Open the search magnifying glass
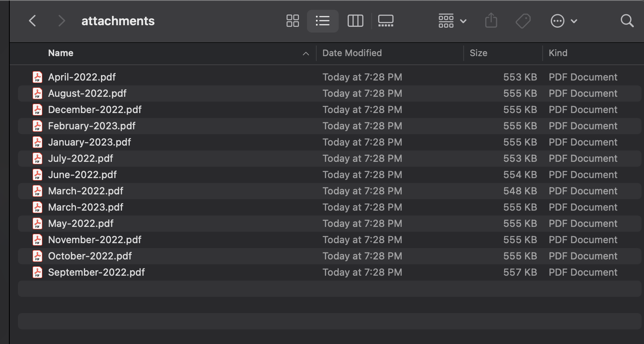The width and height of the screenshot is (644, 344). pos(627,21)
